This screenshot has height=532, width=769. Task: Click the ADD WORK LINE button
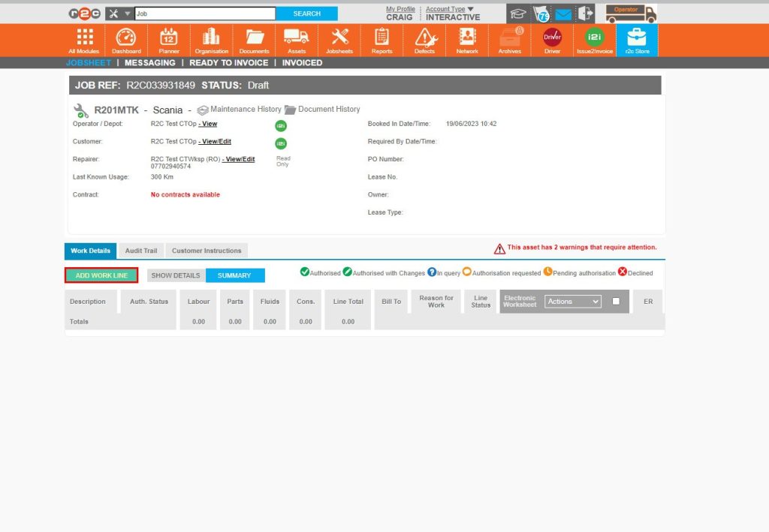[x=101, y=275]
